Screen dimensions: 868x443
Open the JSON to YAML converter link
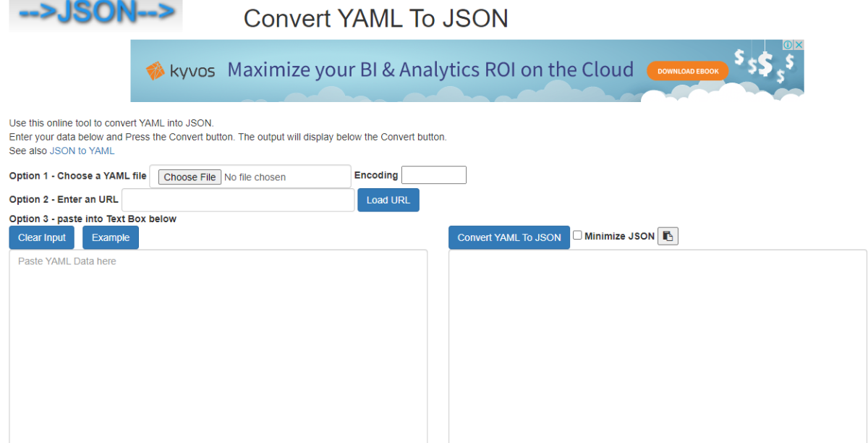coord(82,151)
